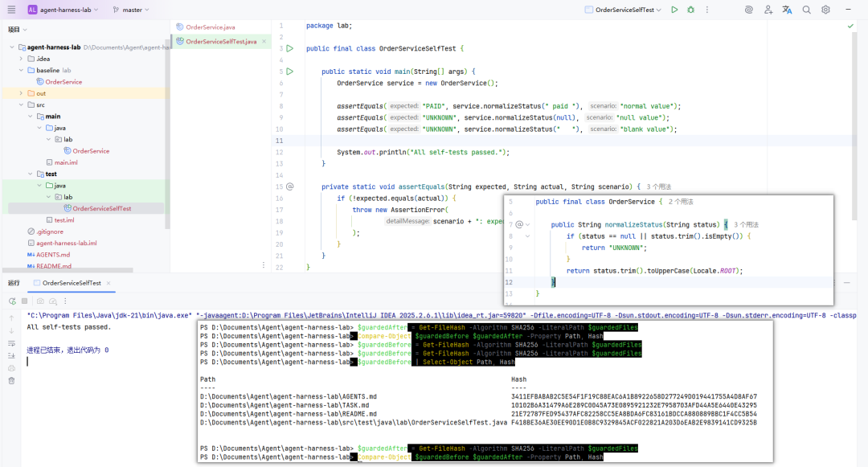Open tab list options beside editor tabs
Viewport: 868px width, 467px height.
pyautogui.click(x=264, y=265)
